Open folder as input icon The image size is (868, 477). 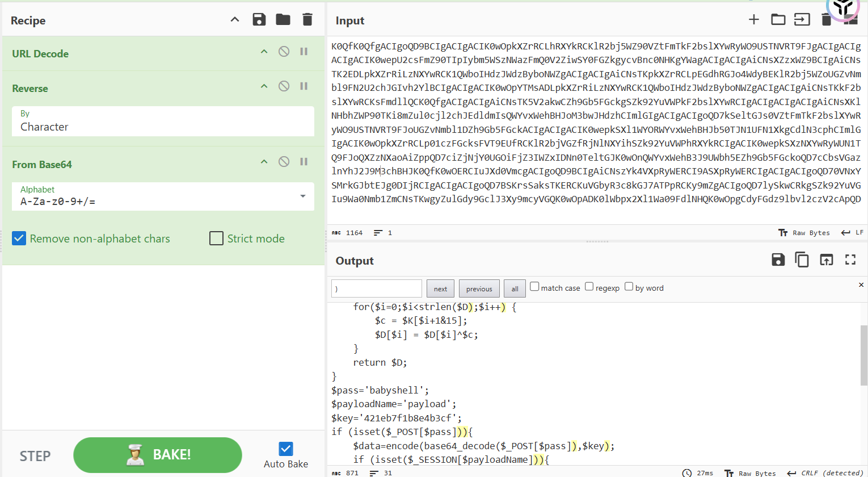coord(778,20)
